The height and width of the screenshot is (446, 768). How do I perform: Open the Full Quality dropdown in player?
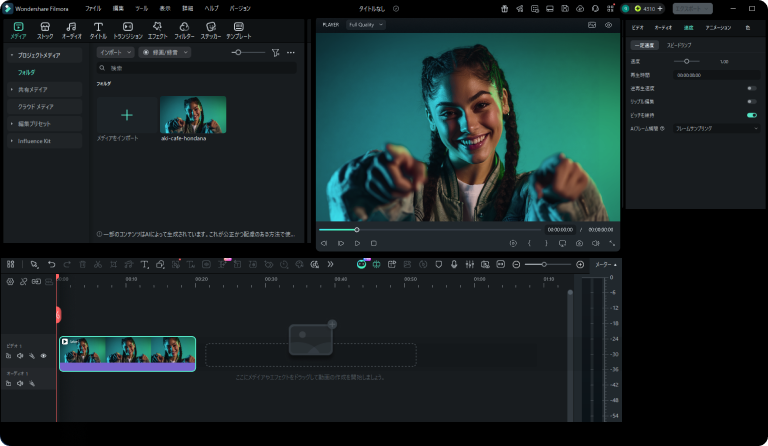pyautogui.click(x=366, y=24)
